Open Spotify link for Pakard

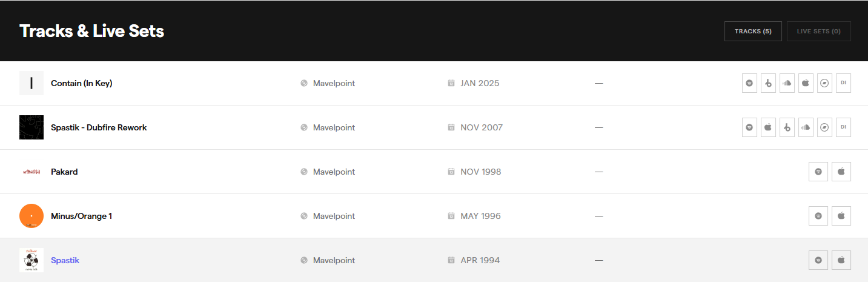click(818, 172)
